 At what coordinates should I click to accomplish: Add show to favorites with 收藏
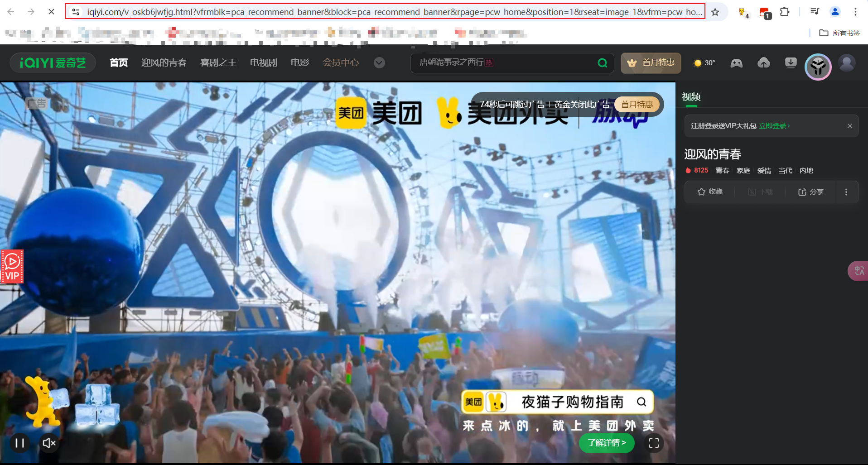pos(710,192)
